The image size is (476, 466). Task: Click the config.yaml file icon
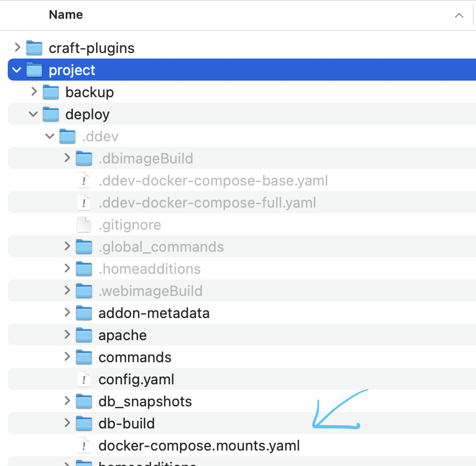click(x=84, y=379)
